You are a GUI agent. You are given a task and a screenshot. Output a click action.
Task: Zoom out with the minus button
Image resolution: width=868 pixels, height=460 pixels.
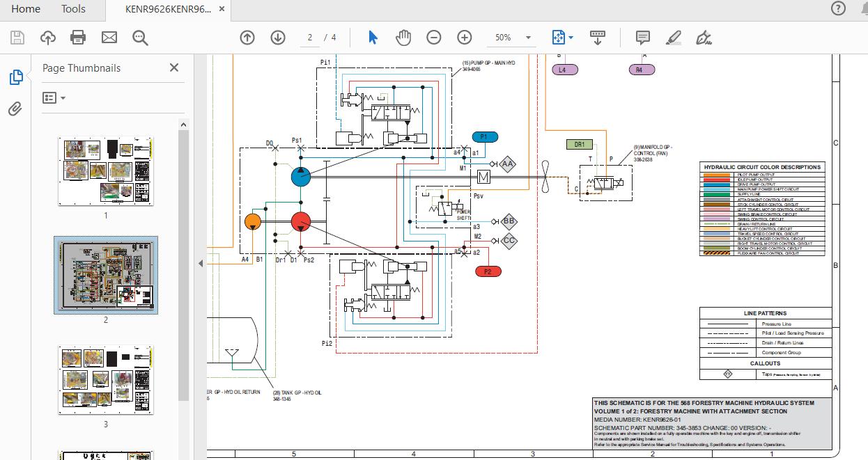[434, 38]
